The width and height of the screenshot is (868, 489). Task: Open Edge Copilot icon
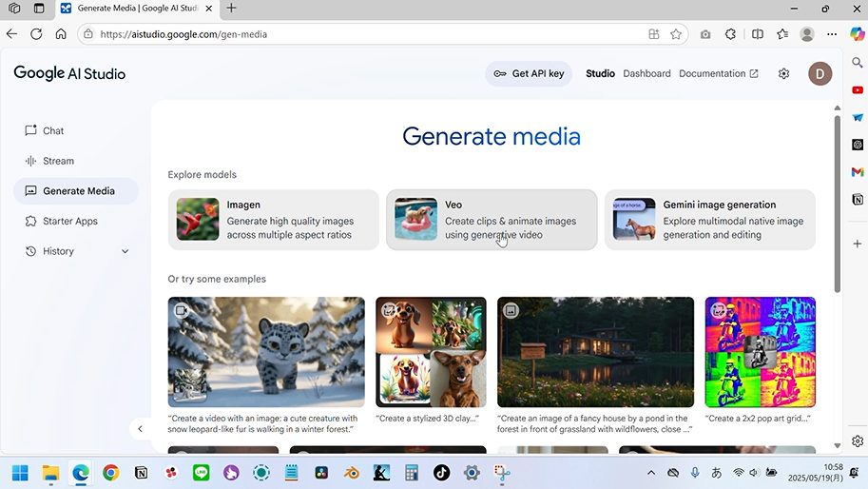(x=858, y=34)
